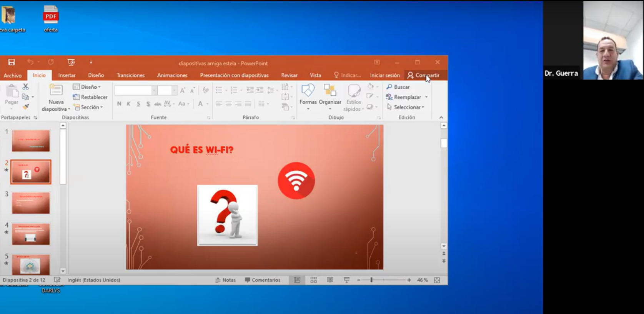Click the clear formatting icon
The width and height of the screenshot is (644, 314).
(x=206, y=90)
